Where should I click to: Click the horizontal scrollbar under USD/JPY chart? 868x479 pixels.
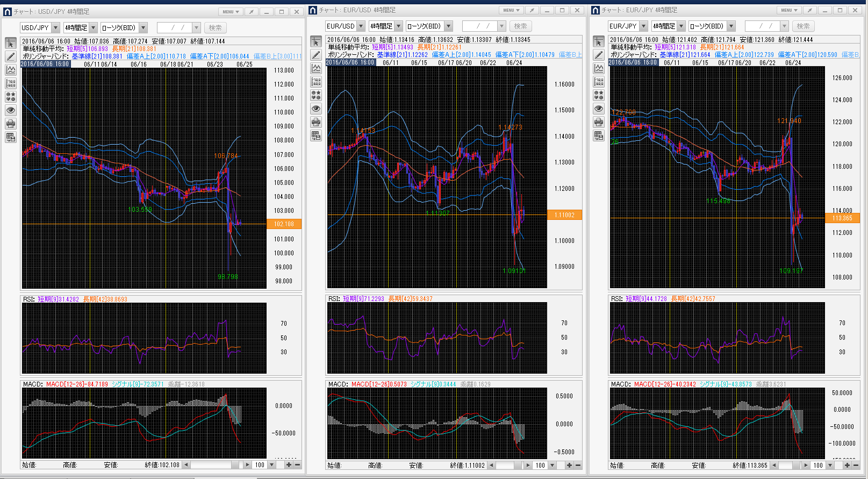click(213, 464)
